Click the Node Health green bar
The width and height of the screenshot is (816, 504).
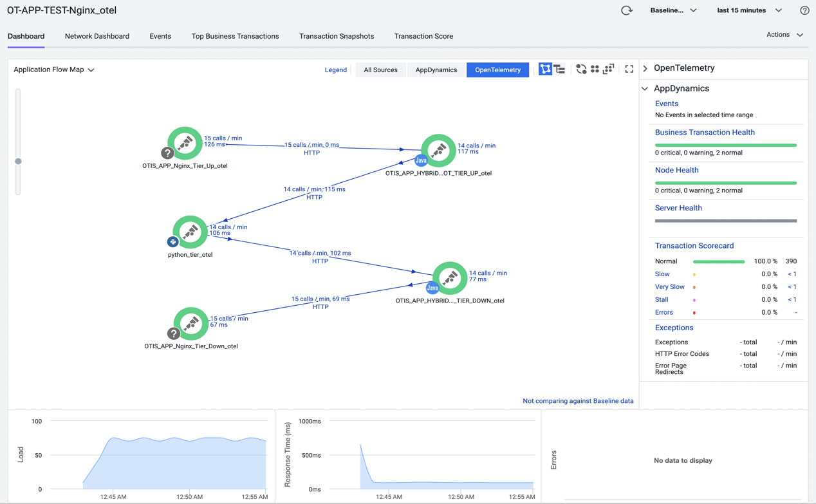[x=725, y=183]
